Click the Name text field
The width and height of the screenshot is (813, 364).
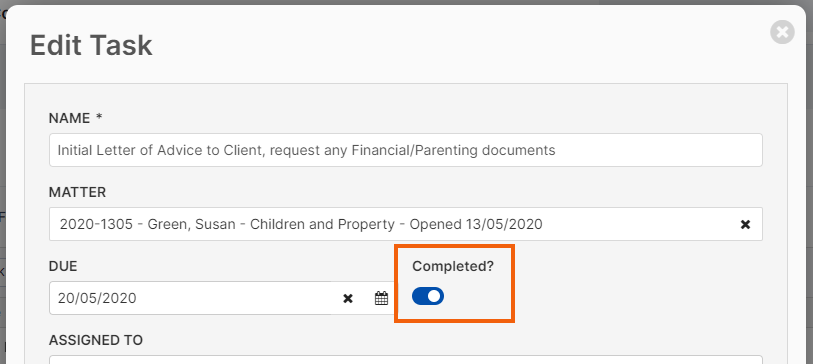(405, 150)
